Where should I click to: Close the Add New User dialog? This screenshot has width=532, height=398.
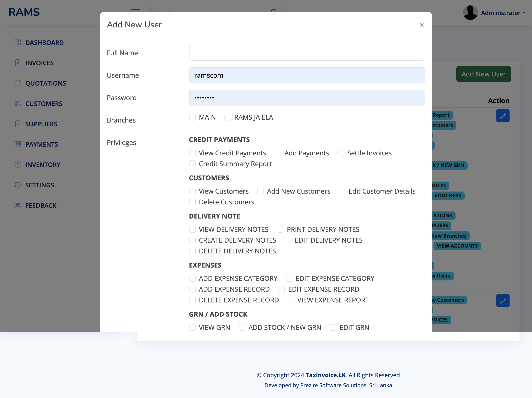[422, 25]
